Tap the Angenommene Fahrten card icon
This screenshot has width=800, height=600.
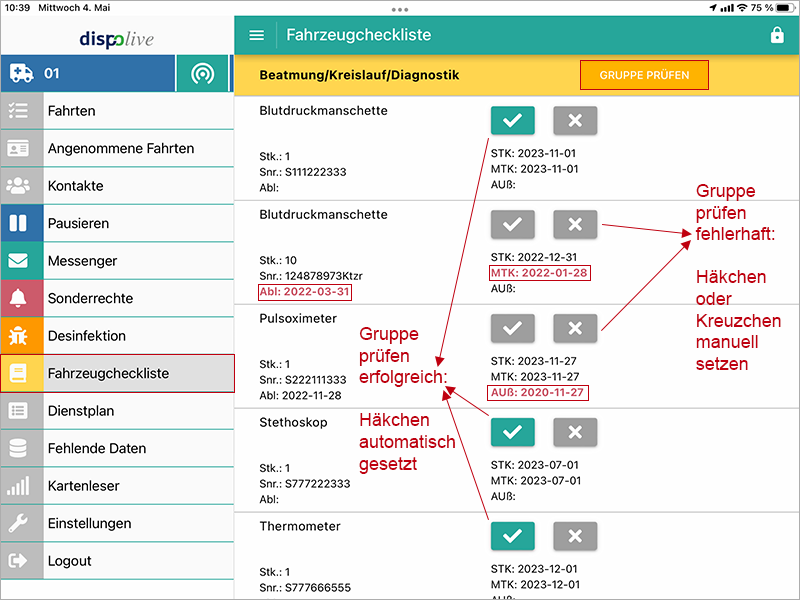click(18, 148)
